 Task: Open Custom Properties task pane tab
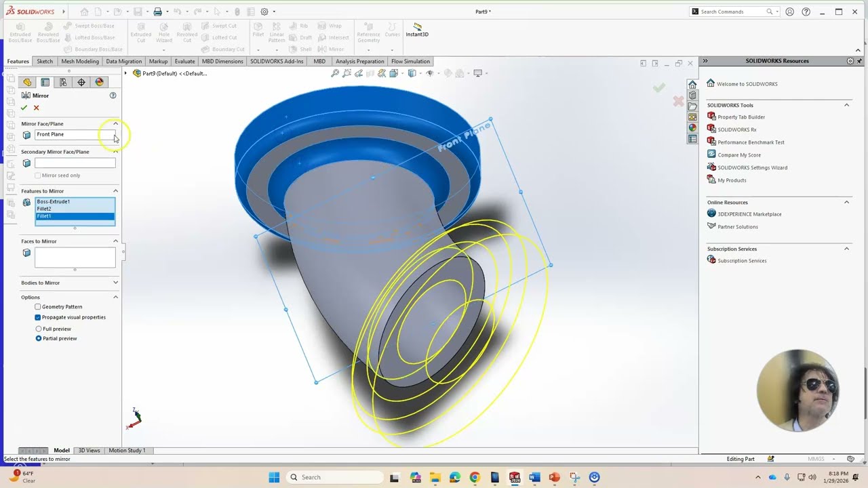(692, 139)
